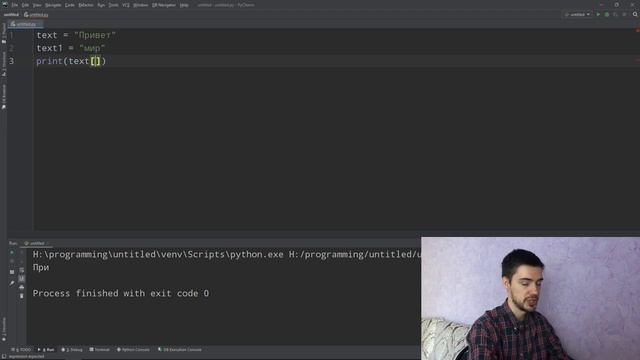Open the Refactor menu

click(86, 5)
